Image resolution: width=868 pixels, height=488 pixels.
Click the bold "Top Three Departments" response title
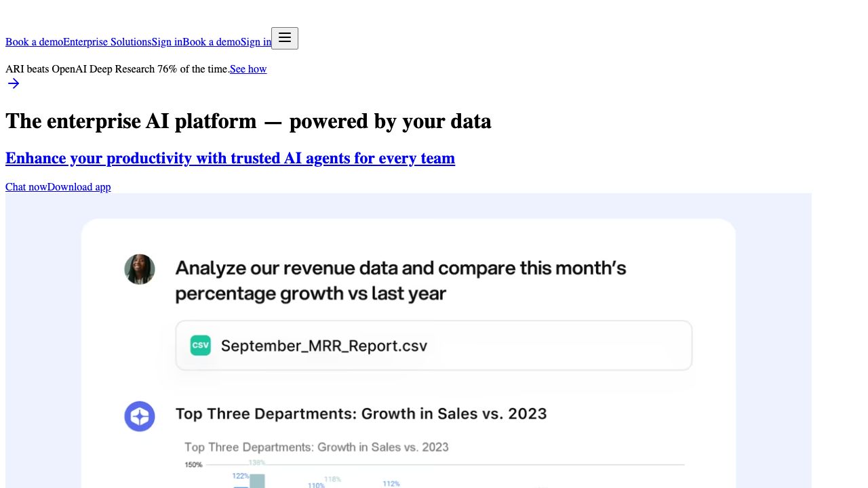[x=361, y=413]
